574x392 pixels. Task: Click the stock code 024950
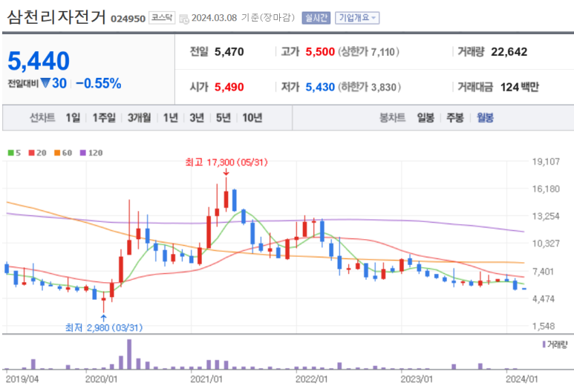click(x=128, y=19)
